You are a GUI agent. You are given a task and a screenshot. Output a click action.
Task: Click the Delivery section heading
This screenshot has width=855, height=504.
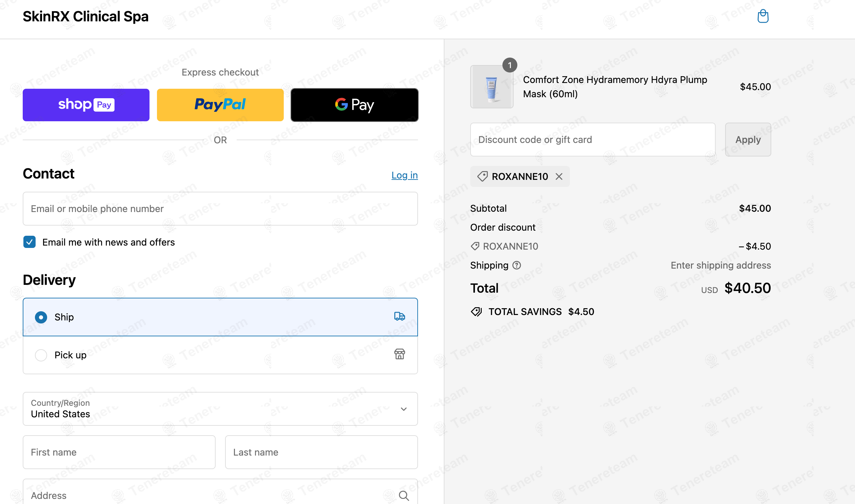pos(49,280)
